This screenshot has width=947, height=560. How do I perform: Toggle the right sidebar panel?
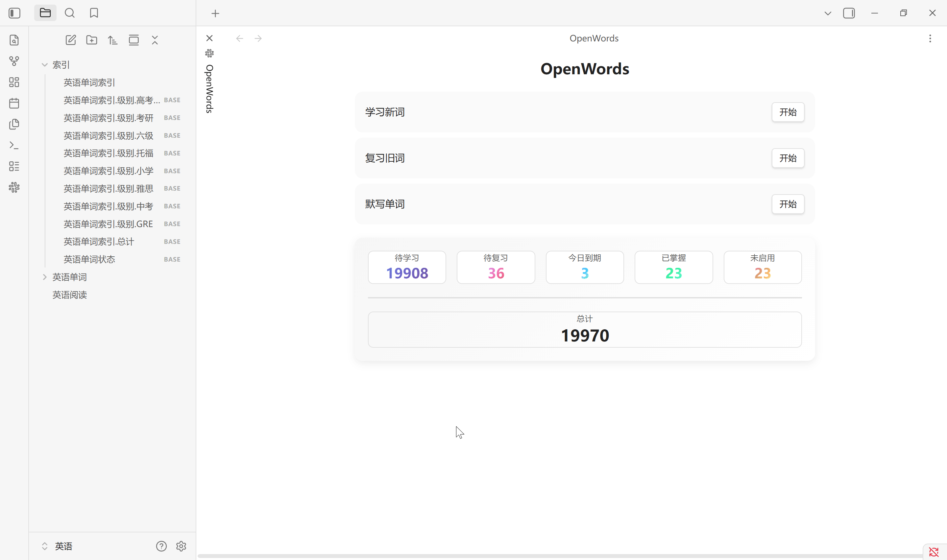click(849, 13)
